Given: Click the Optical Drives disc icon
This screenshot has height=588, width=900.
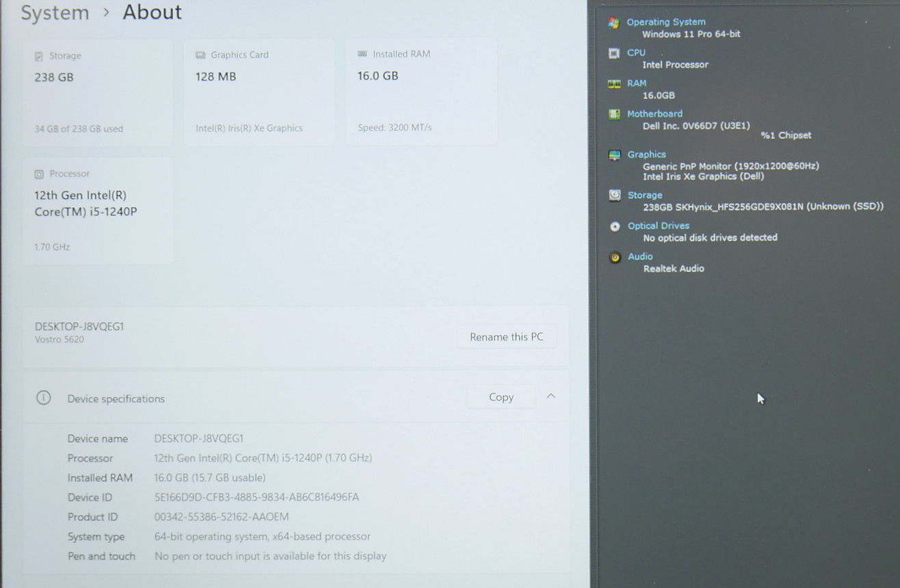Looking at the screenshot, I should tap(615, 226).
